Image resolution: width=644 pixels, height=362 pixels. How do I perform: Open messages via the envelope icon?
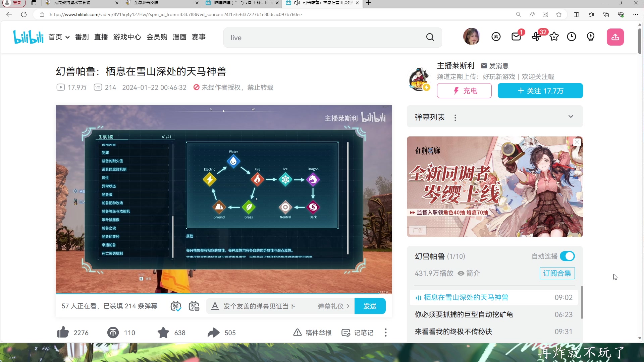click(517, 37)
